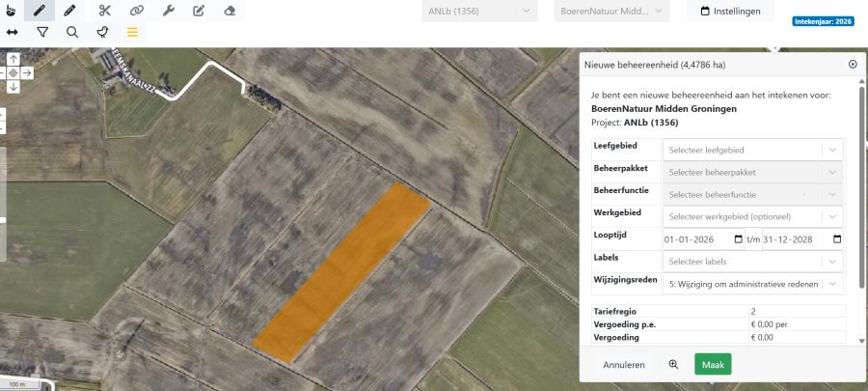
Task: Click the Looptijd start date field
Action: [698, 239]
